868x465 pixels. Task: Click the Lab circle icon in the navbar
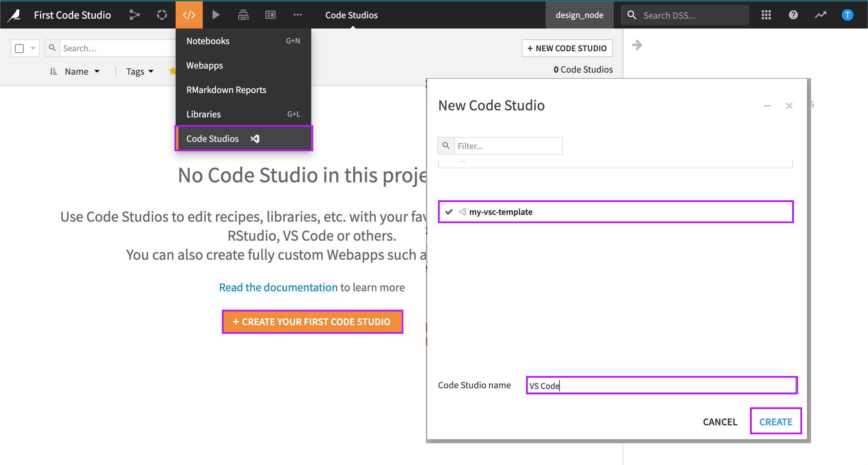tap(162, 15)
